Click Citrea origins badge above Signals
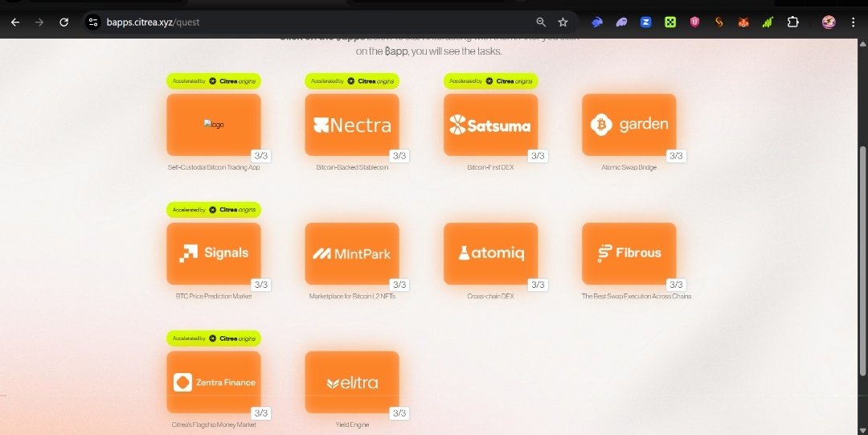868x435 pixels. (214, 210)
